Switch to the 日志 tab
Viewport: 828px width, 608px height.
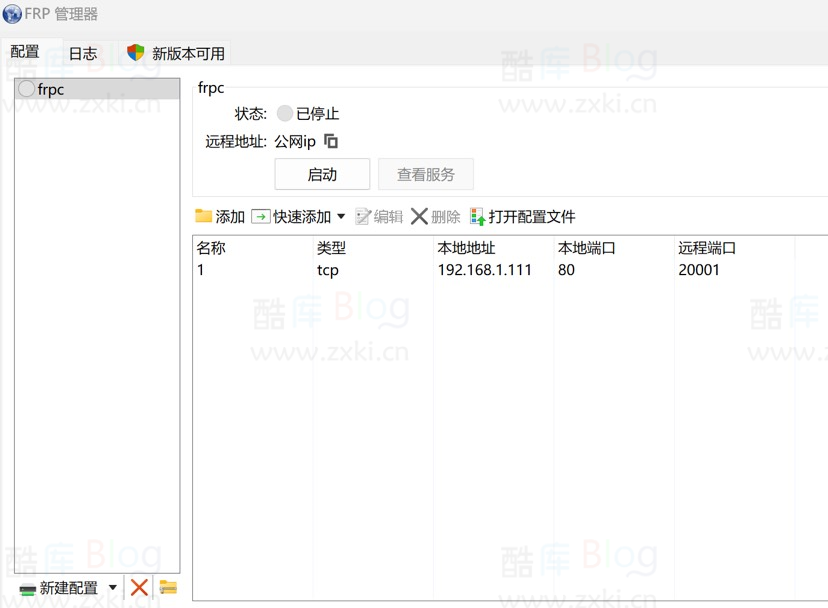83,53
